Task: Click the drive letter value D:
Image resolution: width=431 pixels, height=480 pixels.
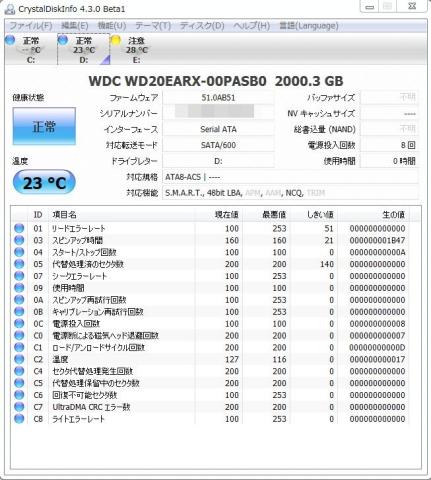Action: 218,161
